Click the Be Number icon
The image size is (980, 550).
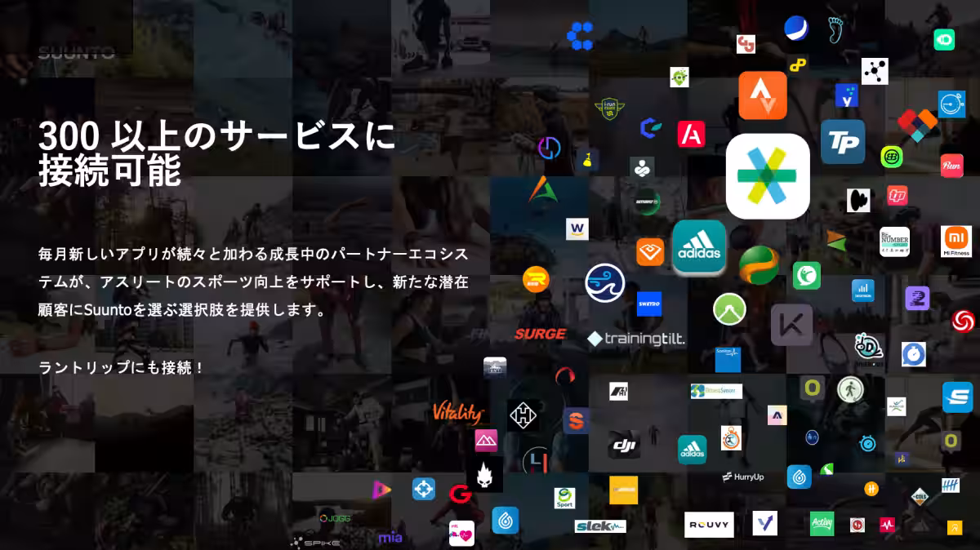(894, 242)
